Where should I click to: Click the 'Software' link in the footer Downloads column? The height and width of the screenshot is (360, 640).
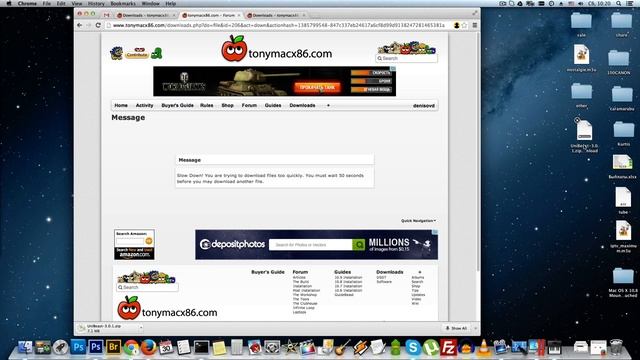pos(384,282)
